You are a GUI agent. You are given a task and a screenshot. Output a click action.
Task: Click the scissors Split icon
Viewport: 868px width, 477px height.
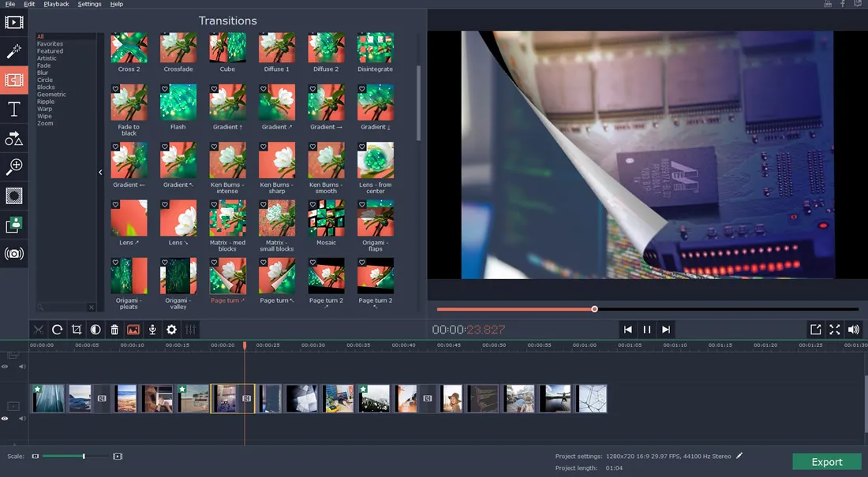coord(38,330)
